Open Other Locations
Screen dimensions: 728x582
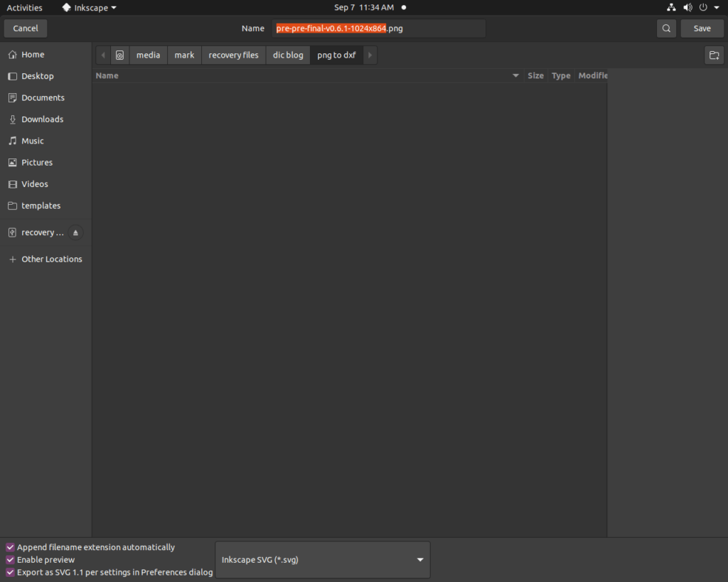[45, 259]
